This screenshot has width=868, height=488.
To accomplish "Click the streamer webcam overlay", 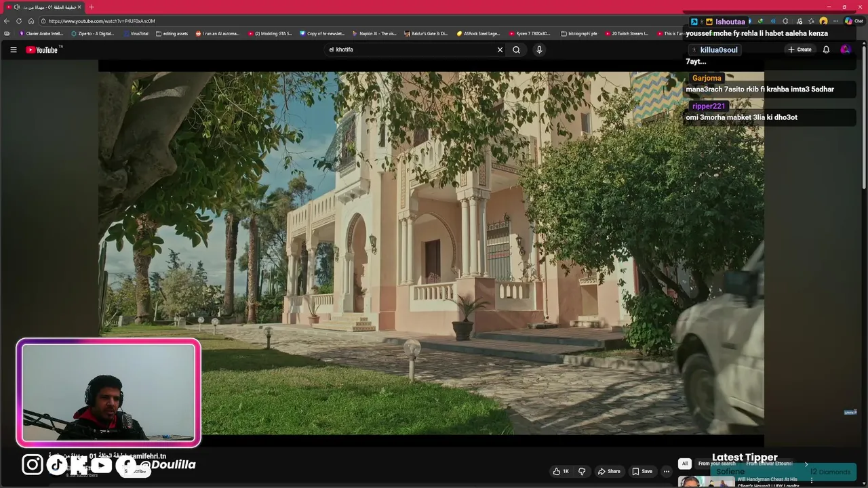I will (x=108, y=393).
